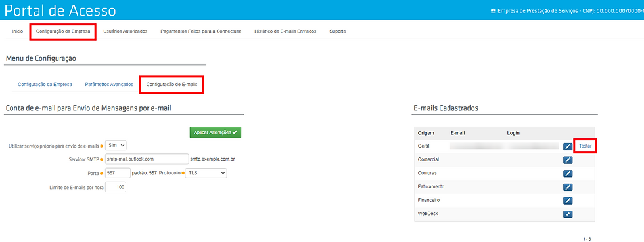This screenshot has height=242, width=644.
Task: Click the Testar link for Geral
Action: pyautogui.click(x=585, y=146)
